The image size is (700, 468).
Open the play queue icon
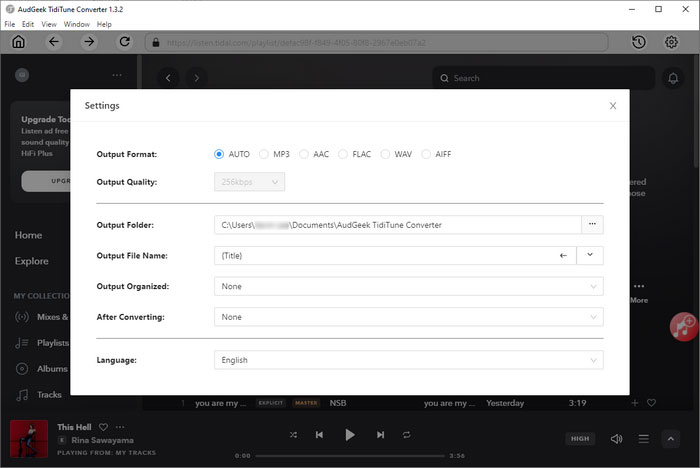pos(643,439)
